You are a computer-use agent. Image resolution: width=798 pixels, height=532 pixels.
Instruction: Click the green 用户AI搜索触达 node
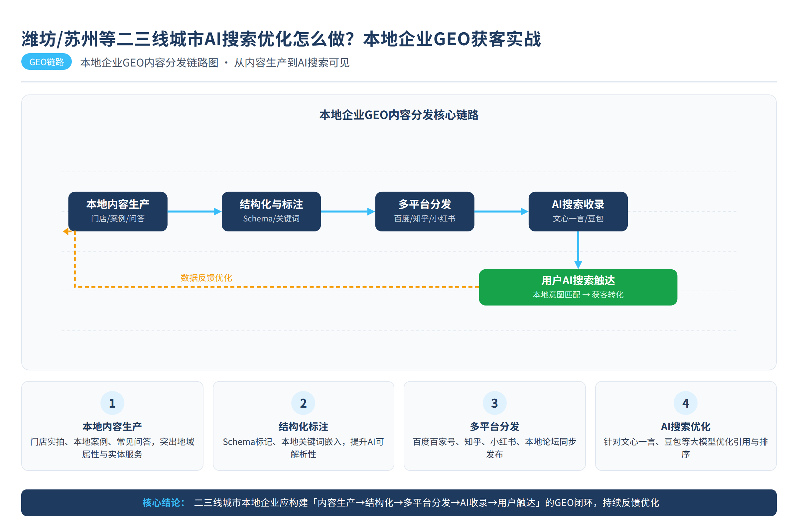(x=578, y=287)
